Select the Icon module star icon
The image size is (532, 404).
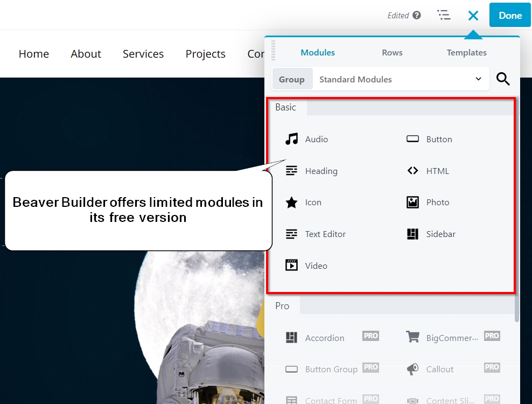(x=291, y=202)
